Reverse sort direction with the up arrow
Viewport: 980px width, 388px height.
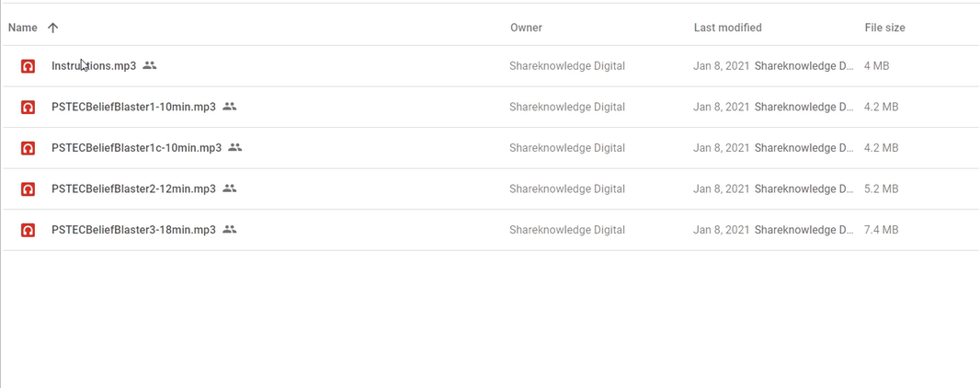(x=53, y=28)
